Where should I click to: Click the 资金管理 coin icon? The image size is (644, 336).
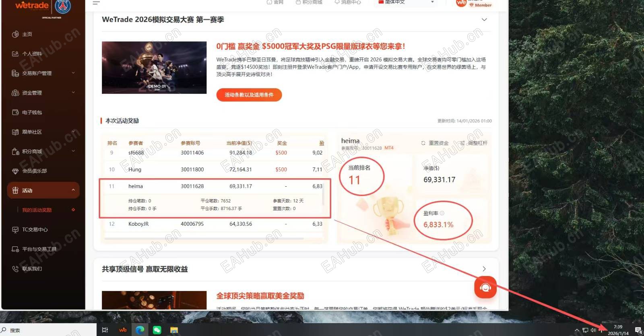tap(15, 93)
